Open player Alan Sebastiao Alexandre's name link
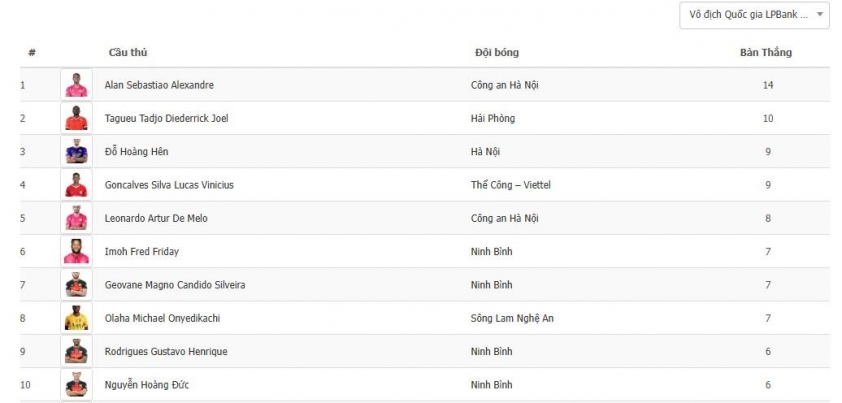Viewport: 842px width, 403px height. [159, 85]
